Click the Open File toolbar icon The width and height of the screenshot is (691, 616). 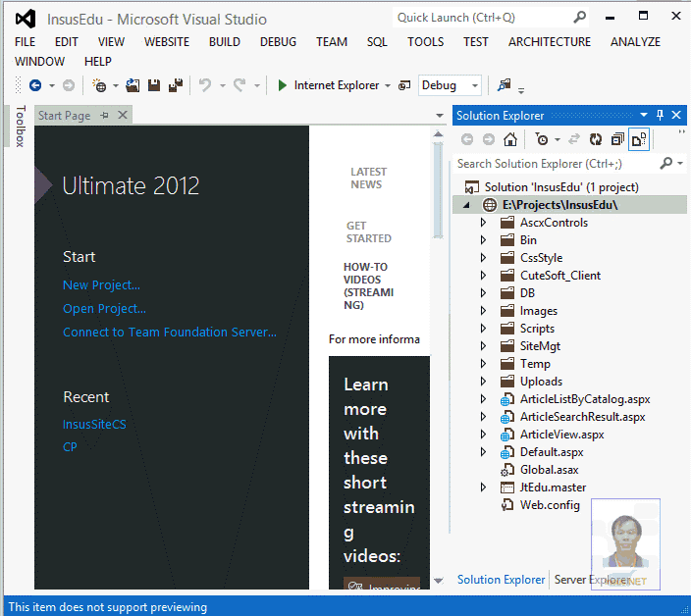click(133, 85)
